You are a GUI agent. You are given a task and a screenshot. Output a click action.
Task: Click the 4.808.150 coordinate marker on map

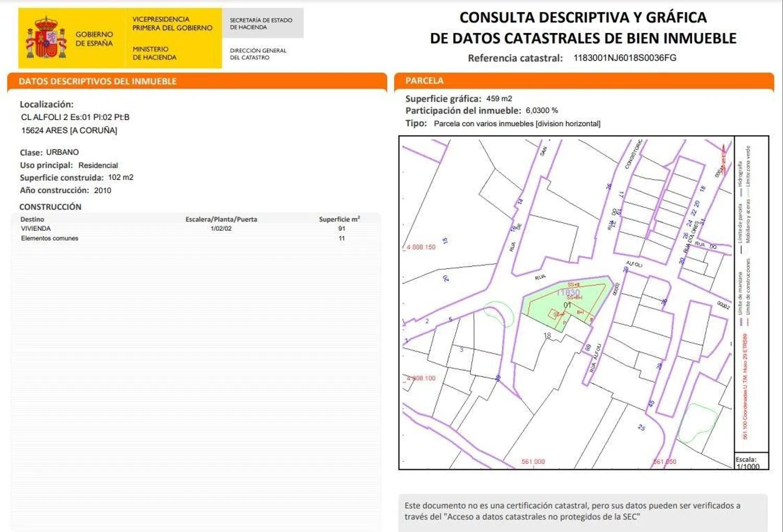(421, 247)
